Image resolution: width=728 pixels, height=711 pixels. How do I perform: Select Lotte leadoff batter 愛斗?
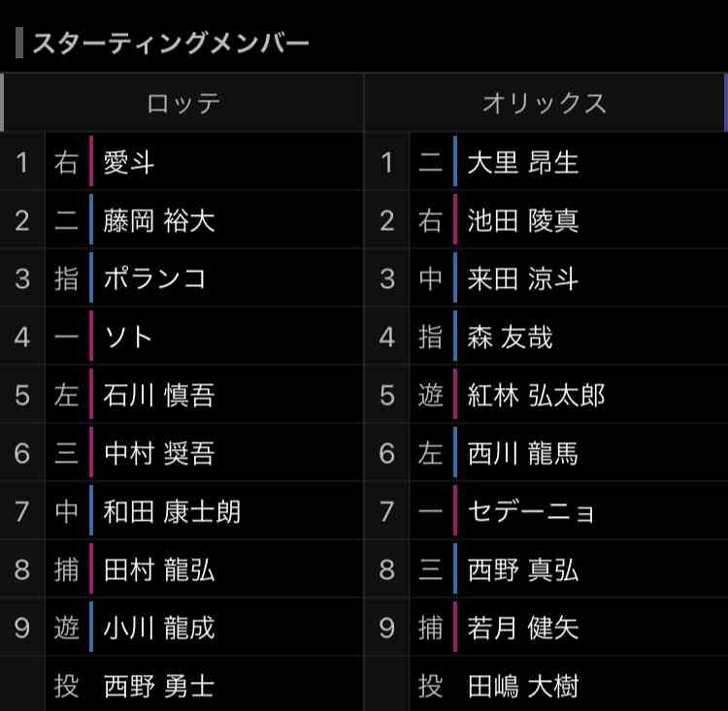(128, 162)
